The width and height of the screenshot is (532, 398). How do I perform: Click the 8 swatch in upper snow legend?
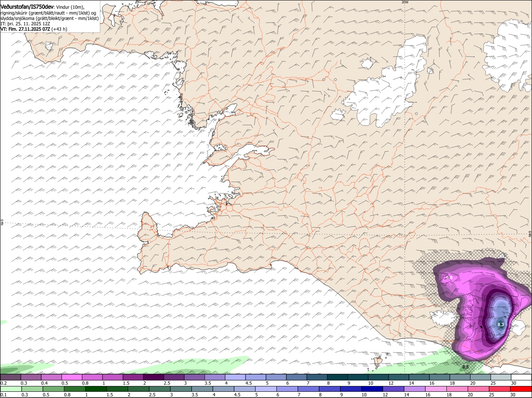point(338,377)
